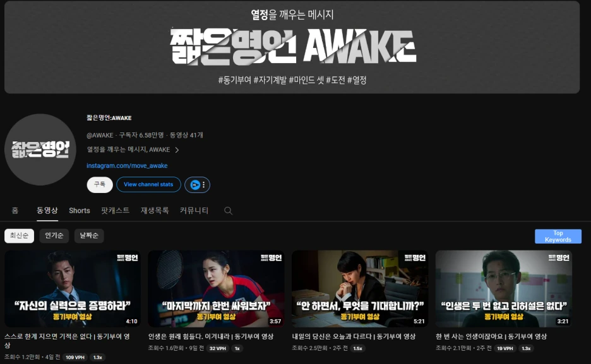This screenshot has height=364, width=591.
Task: Click the 1.5x multiplier badge
Action: click(357, 349)
